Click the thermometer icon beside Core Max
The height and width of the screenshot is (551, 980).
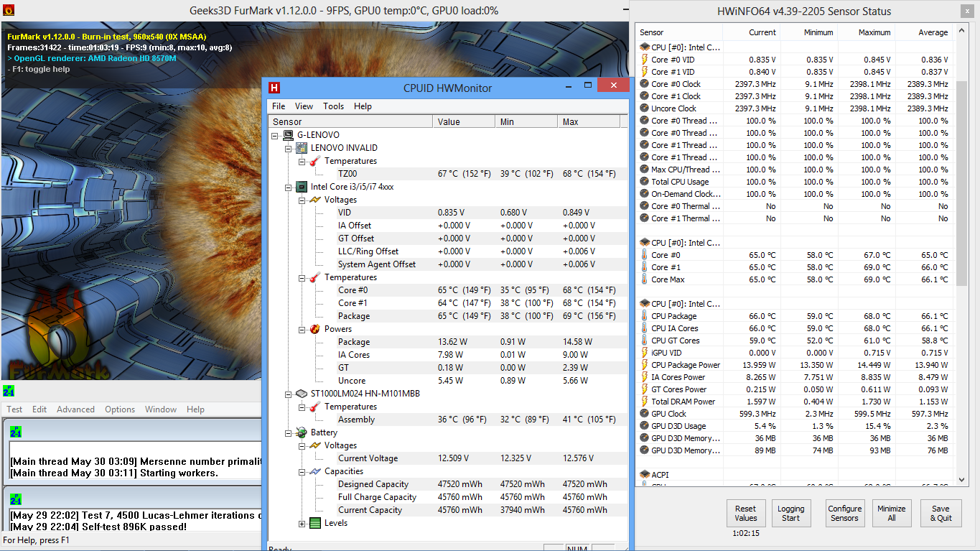tap(644, 279)
